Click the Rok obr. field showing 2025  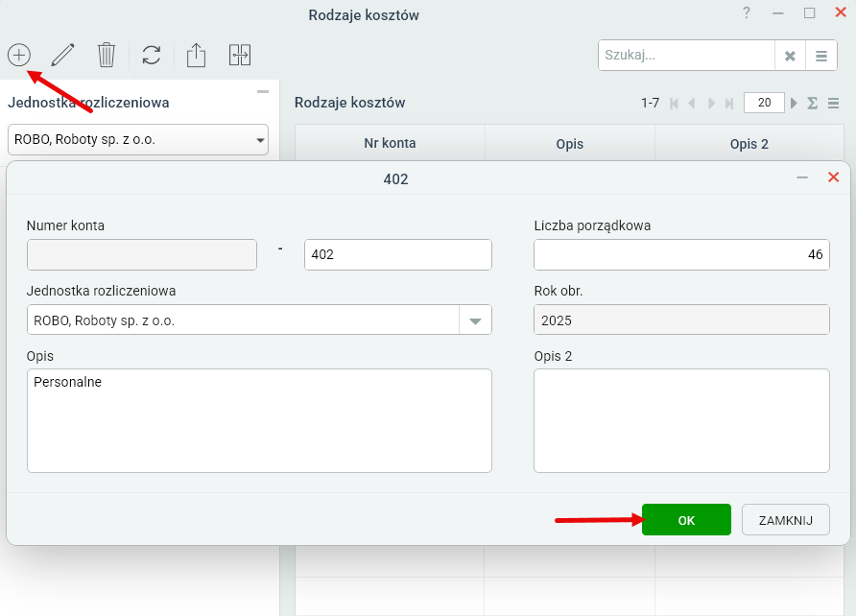pyautogui.click(x=682, y=320)
